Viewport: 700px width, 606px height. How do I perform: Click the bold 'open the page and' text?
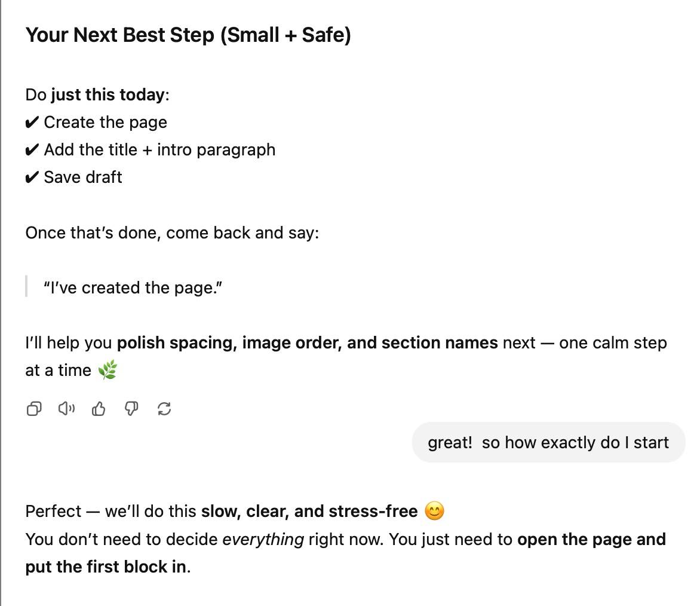pos(591,540)
